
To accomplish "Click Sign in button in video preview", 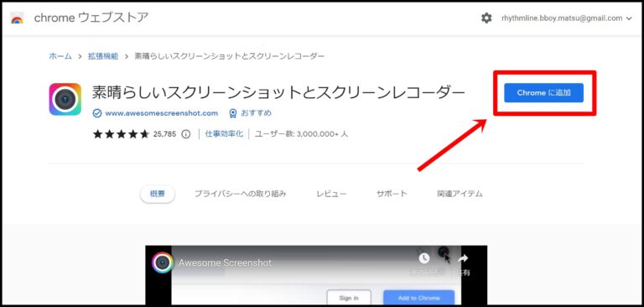I will (349, 298).
